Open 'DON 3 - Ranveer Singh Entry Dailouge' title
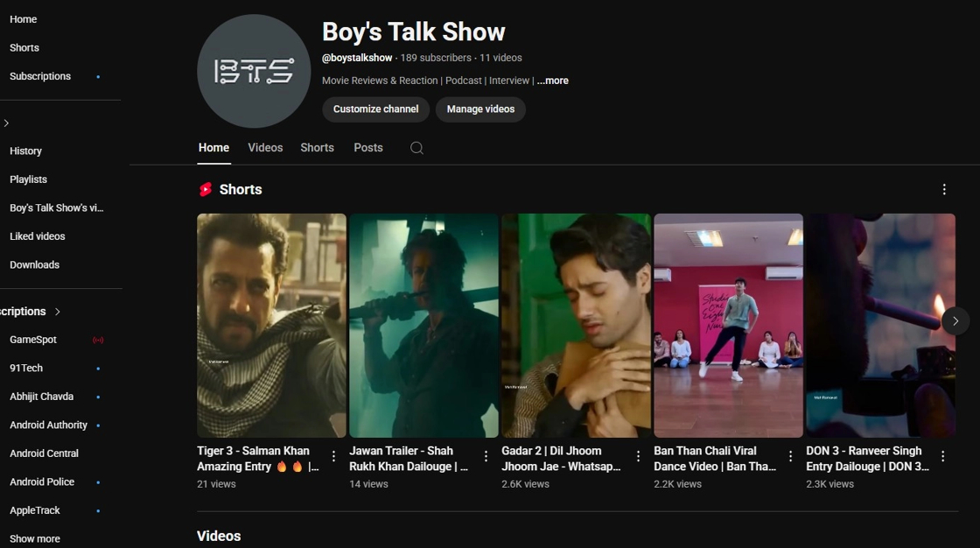 pos(867,459)
